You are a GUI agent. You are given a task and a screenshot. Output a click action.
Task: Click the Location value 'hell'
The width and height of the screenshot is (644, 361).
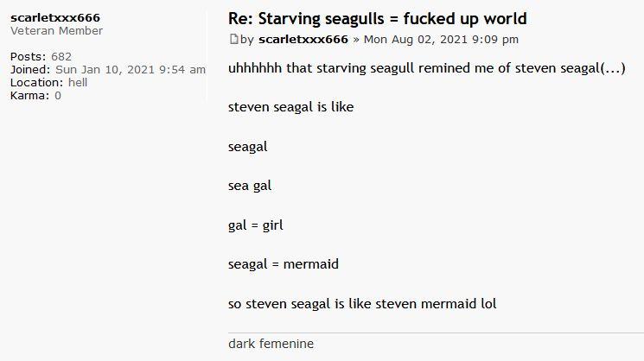(78, 82)
